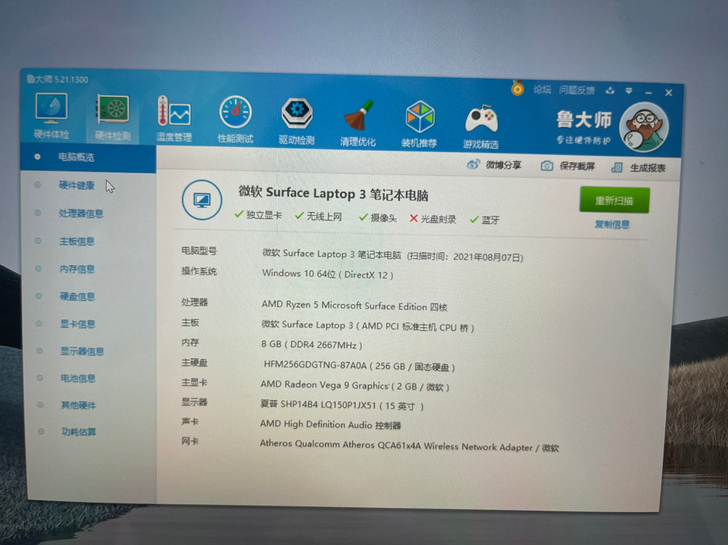
Task: Open 硬件体检 hardware checkup icon
Action: [x=51, y=116]
